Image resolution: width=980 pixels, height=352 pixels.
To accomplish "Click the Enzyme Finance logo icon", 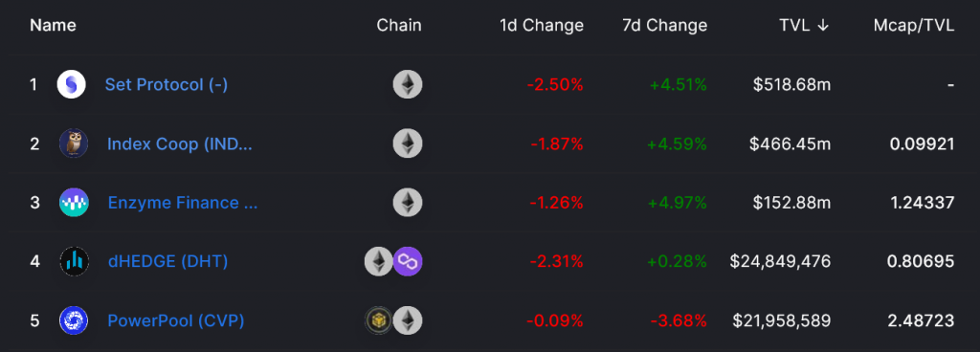I will (x=75, y=203).
